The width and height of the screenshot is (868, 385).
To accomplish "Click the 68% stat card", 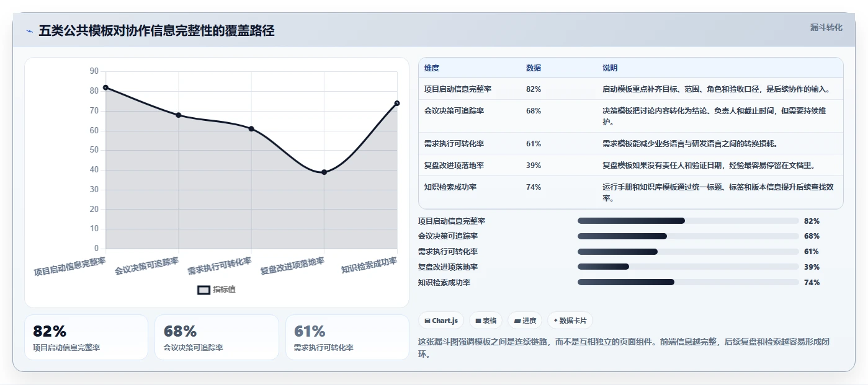I will point(217,337).
